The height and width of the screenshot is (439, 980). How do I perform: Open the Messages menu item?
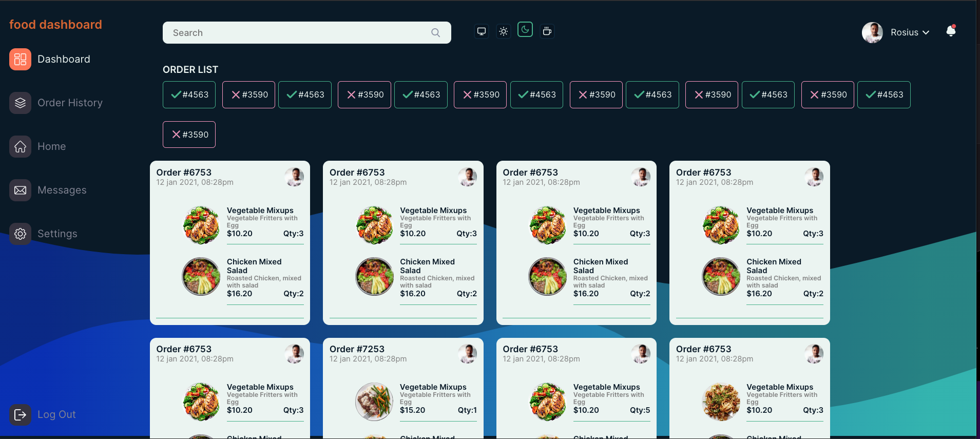point(48,190)
